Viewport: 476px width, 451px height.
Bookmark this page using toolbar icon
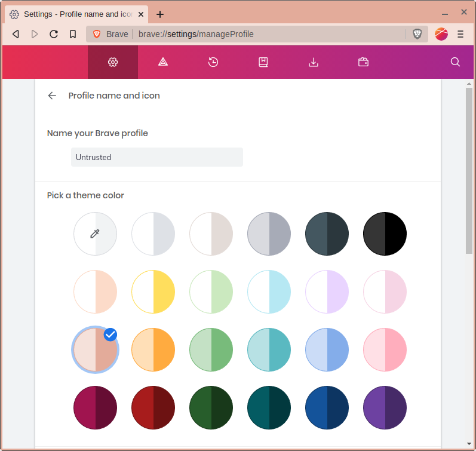point(73,34)
